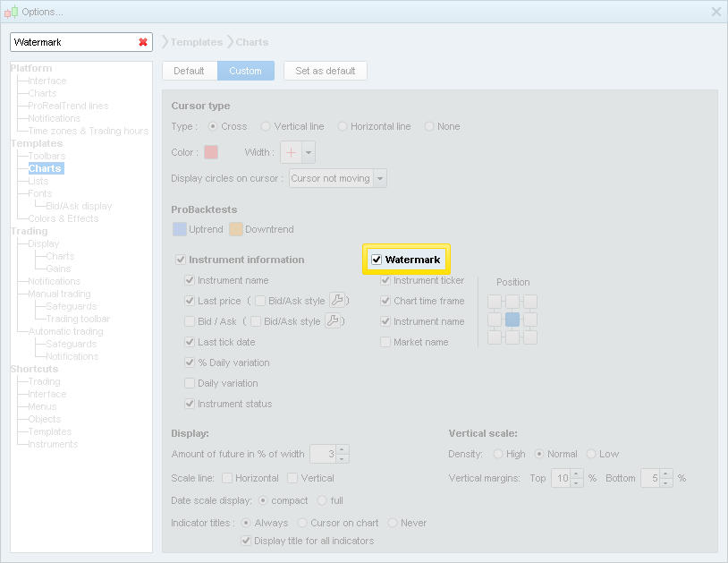Open Bid / Ask style wrench settings

[x=332, y=321]
